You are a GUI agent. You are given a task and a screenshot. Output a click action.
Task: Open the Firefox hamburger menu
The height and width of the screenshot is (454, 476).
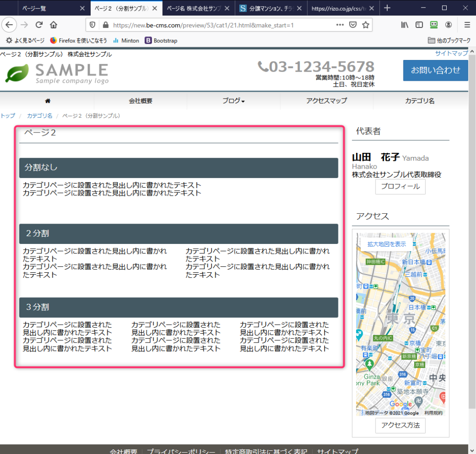click(467, 25)
